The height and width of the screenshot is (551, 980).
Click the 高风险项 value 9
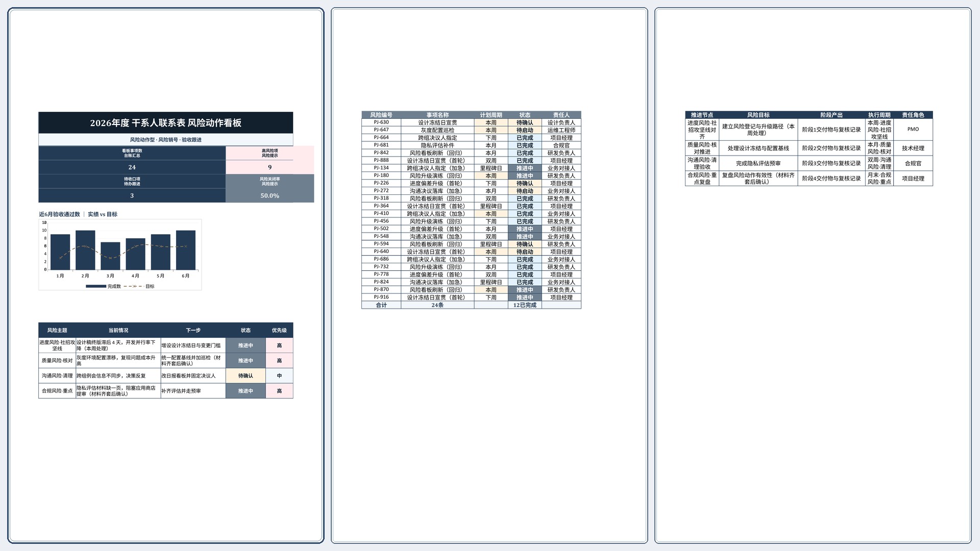(270, 167)
